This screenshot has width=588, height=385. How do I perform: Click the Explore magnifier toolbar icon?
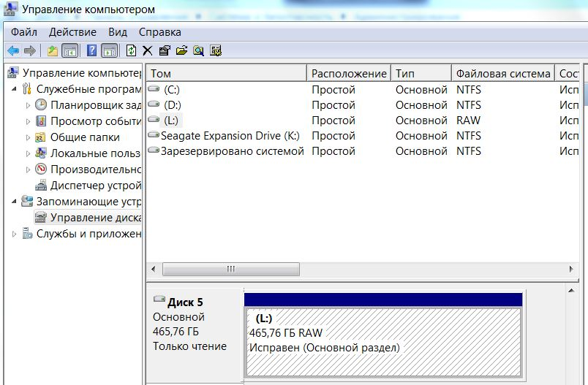(x=198, y=50)
